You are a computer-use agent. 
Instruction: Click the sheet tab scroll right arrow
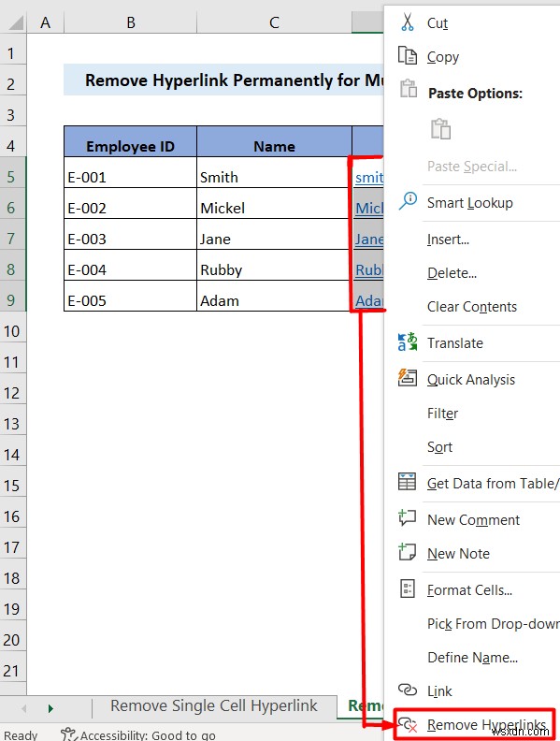(50, 708)
